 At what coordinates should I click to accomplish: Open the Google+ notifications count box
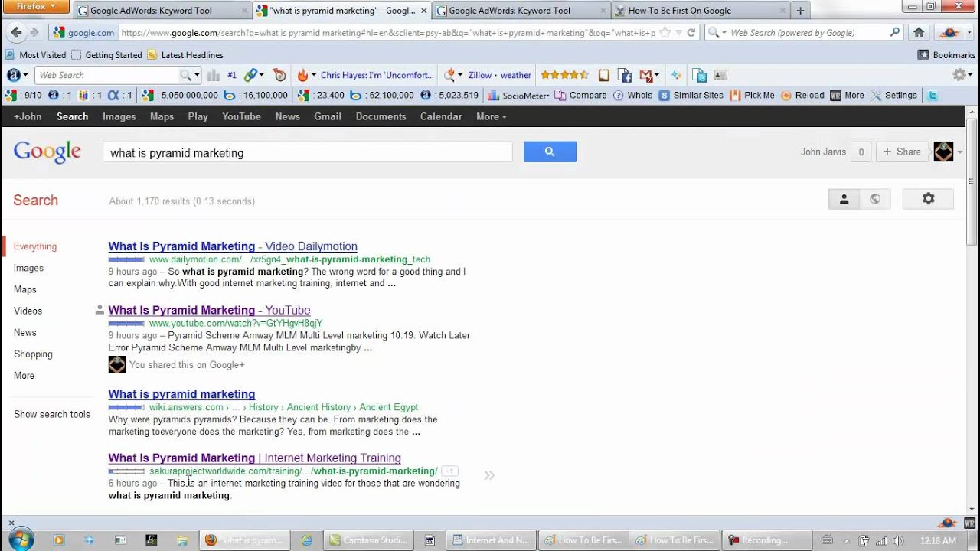pyautogui.click(x=861, y=152)
